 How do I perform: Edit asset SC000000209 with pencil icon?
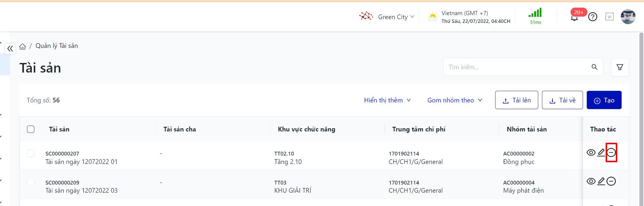coord(601,181)
